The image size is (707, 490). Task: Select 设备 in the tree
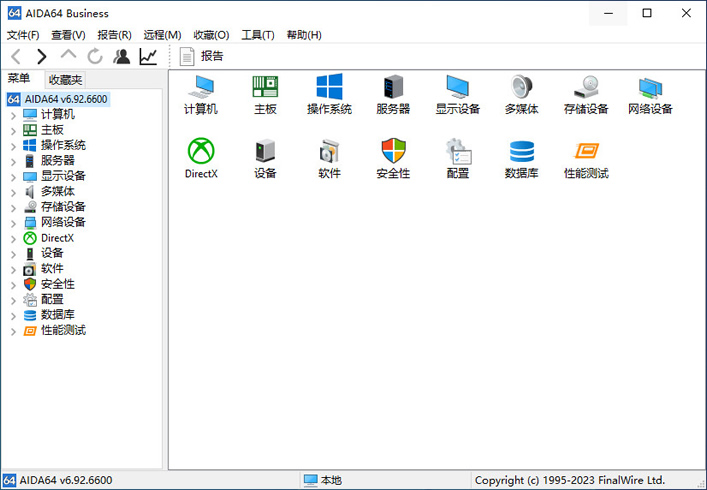(52, 253)
